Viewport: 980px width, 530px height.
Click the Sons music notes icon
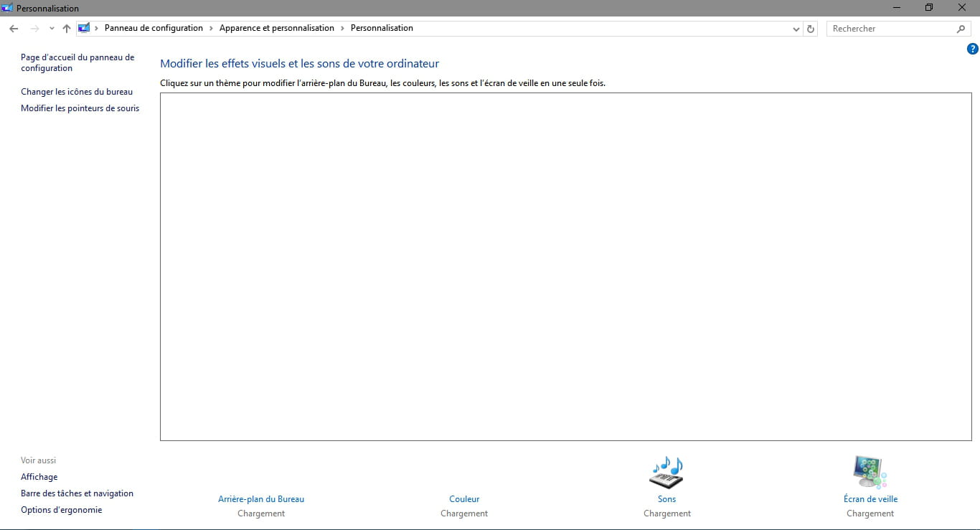666,473
